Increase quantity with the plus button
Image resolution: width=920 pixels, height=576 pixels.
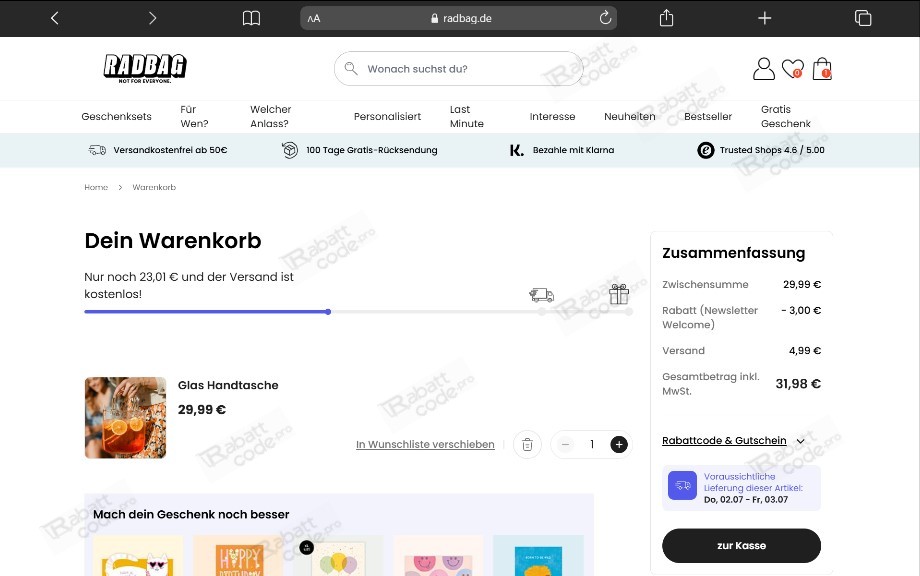[x=618, y=445]
